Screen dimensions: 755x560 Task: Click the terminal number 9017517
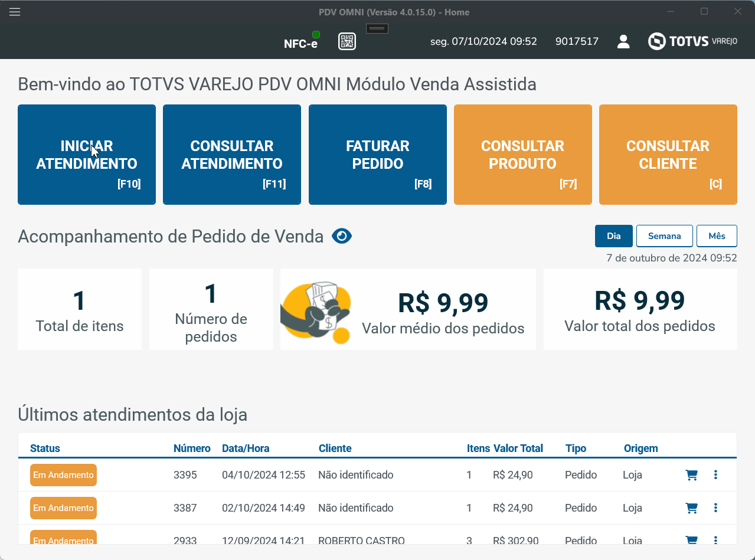[x=577, y=41]
